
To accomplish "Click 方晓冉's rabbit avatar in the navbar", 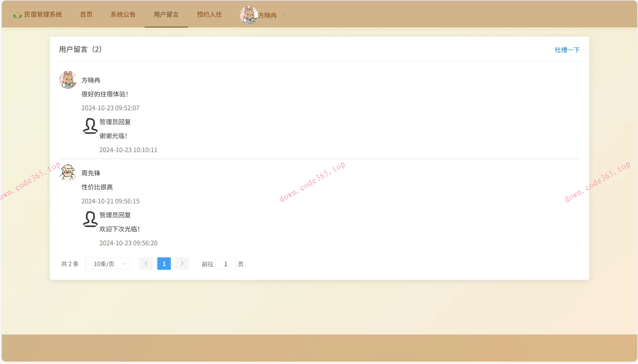I will (248, 15).
